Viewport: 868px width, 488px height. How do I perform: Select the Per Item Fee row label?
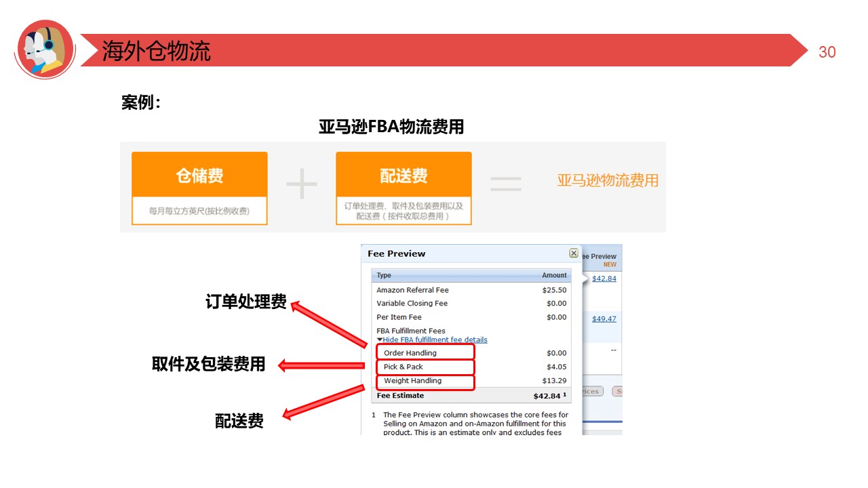[x=399, y=317]
